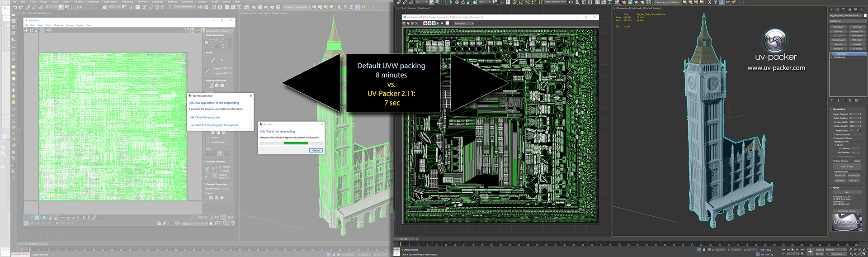Open the Rendering menu in left 3ds Max
Viewport: 868px width, 257px height.
click(x=127, y=2)
